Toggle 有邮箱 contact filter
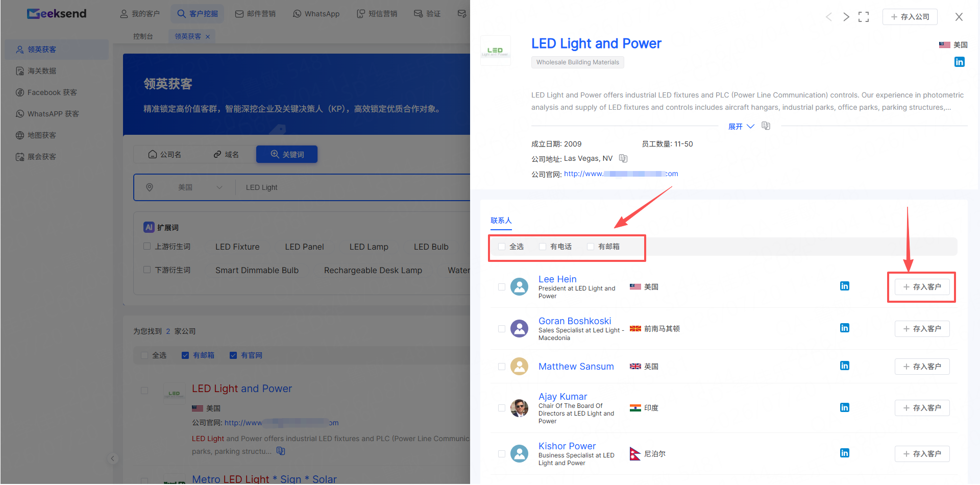 pos(591,247)
